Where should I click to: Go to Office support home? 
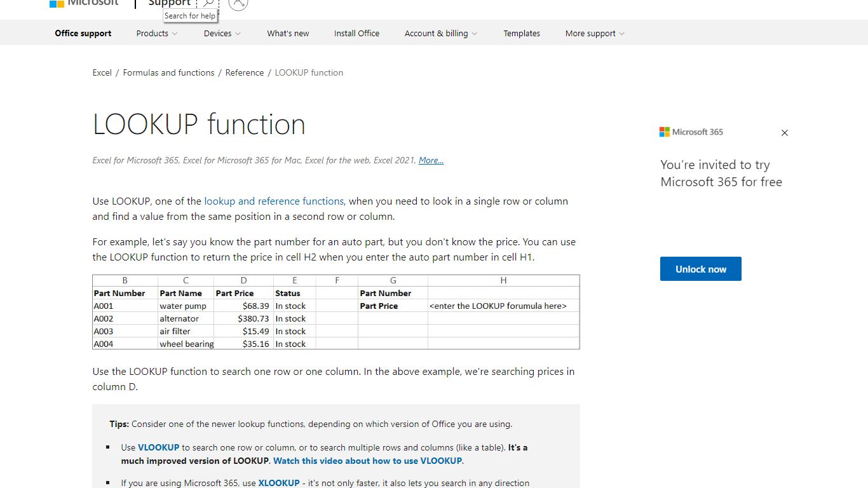83,33
